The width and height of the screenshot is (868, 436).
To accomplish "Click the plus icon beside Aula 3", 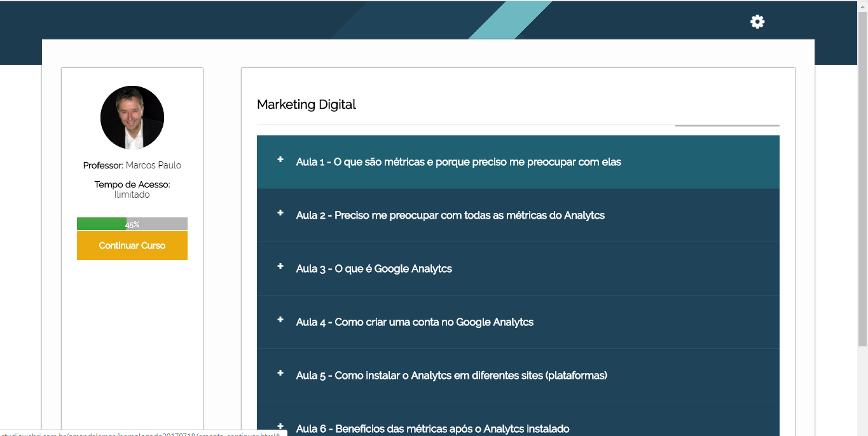I will click(280, 266).
